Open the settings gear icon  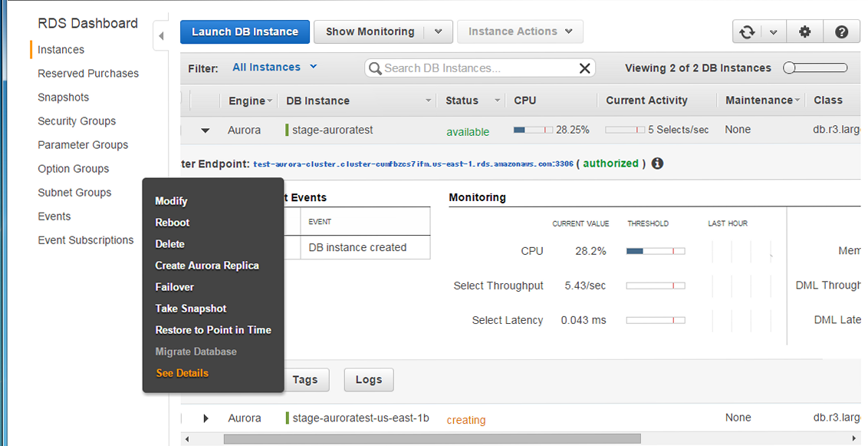click(x=804, y=32)
